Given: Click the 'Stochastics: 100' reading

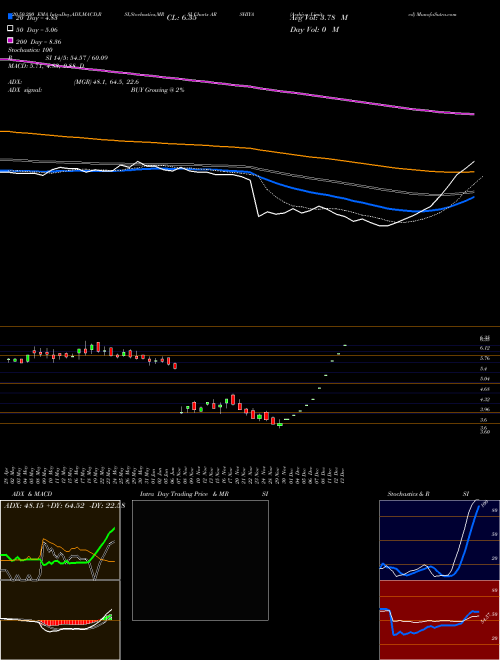Looking at the screenshot, I should 29,50.
